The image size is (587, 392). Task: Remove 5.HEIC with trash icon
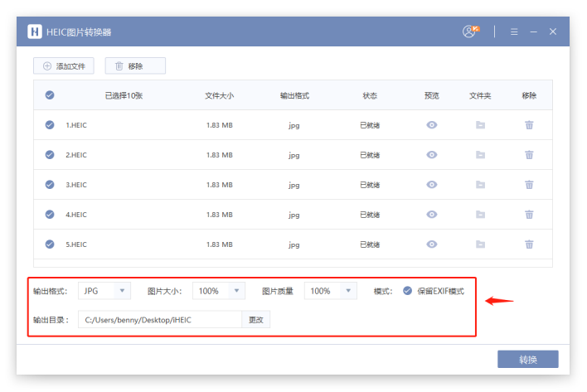click(529, 244)
